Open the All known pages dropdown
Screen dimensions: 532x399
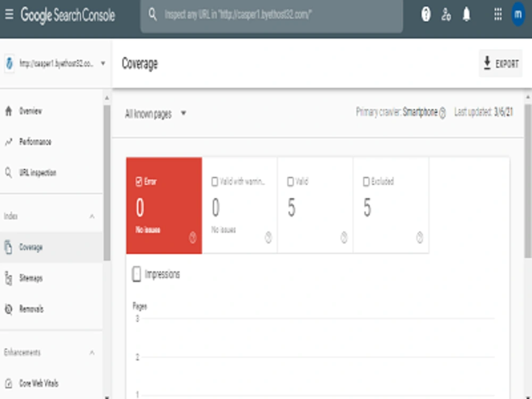[x=156, y=114]
